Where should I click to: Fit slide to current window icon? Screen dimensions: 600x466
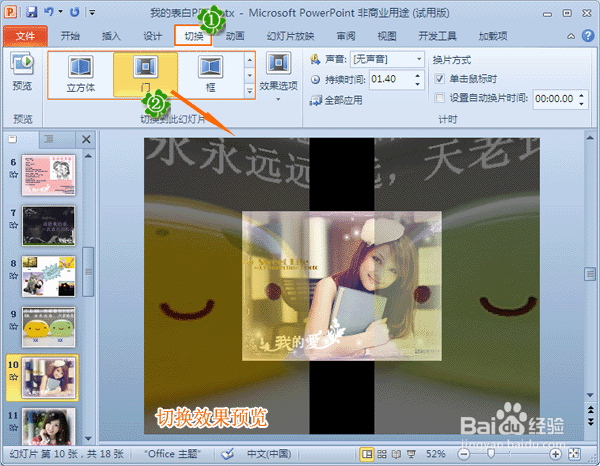(x=574, y=454)
